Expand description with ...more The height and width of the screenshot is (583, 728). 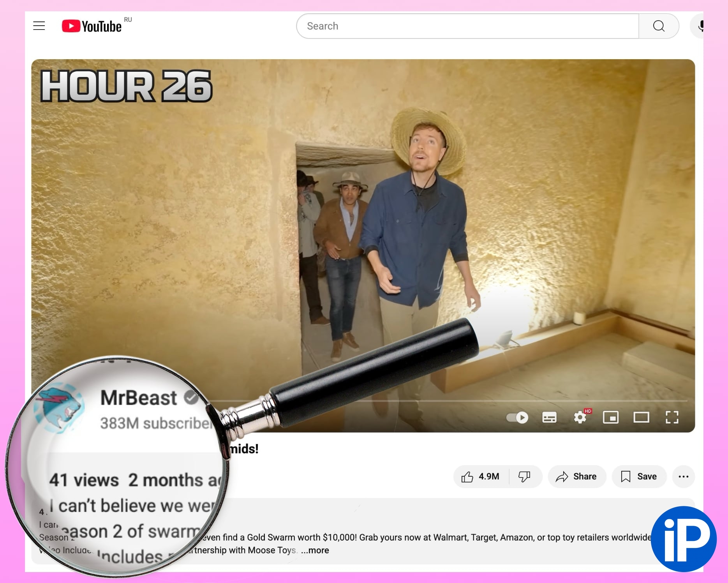315,550
